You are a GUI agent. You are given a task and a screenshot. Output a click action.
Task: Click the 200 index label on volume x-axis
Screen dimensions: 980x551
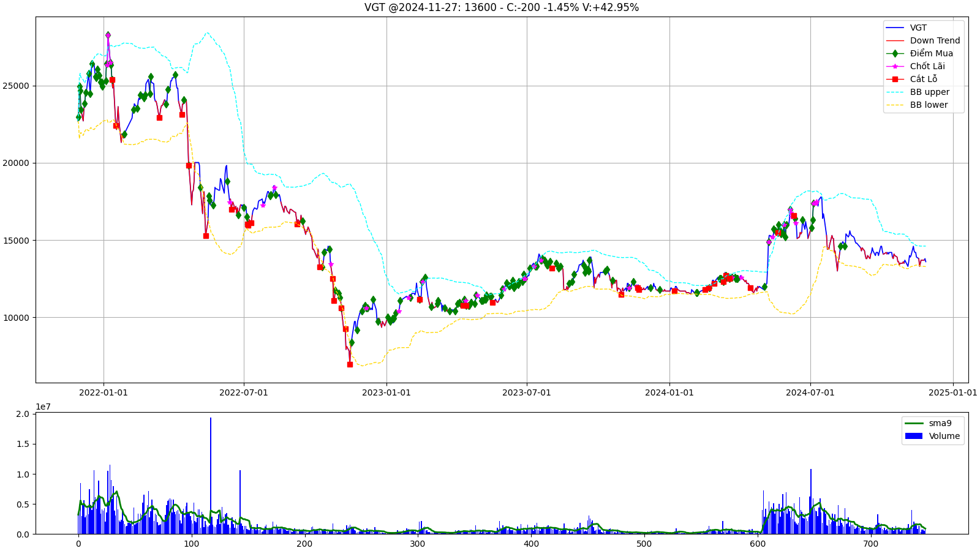[x=304, y=544]
